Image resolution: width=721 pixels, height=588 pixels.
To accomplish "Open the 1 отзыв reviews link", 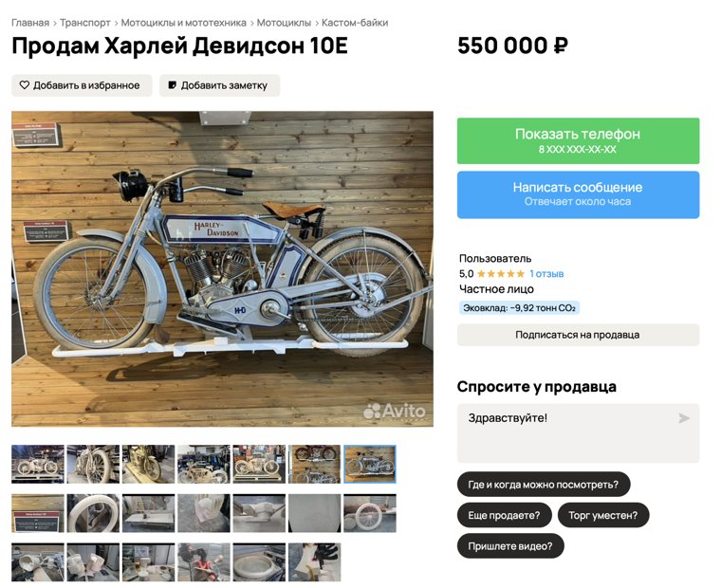I will tap(546, 274).
